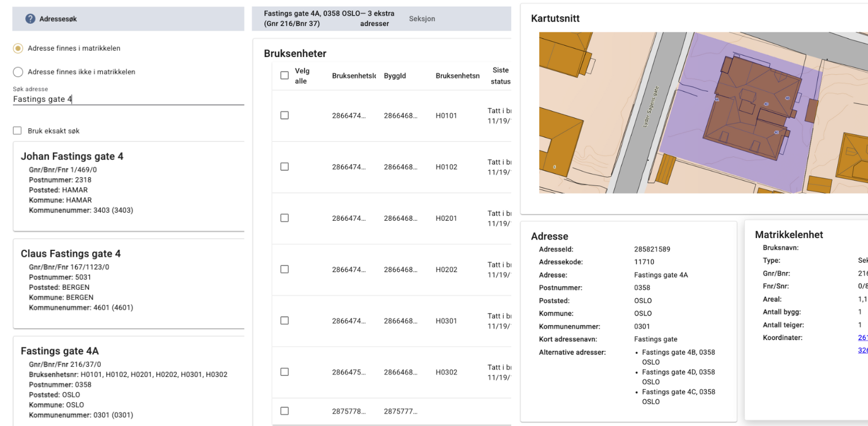This screenshot has height=426, width=868.
Task: Click the first Koordinater link
Action: point(863,338)
